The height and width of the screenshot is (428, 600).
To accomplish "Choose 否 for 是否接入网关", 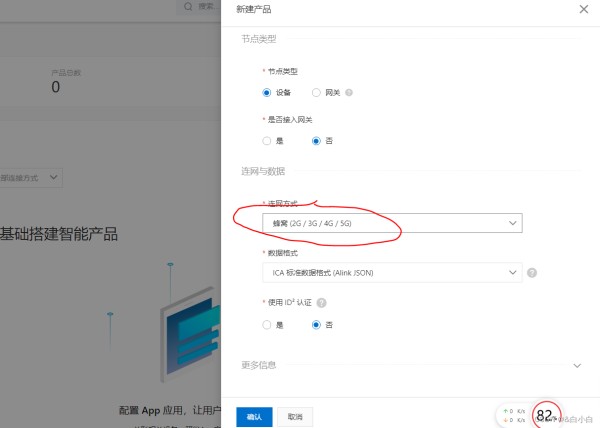I will tap(316, 141).
